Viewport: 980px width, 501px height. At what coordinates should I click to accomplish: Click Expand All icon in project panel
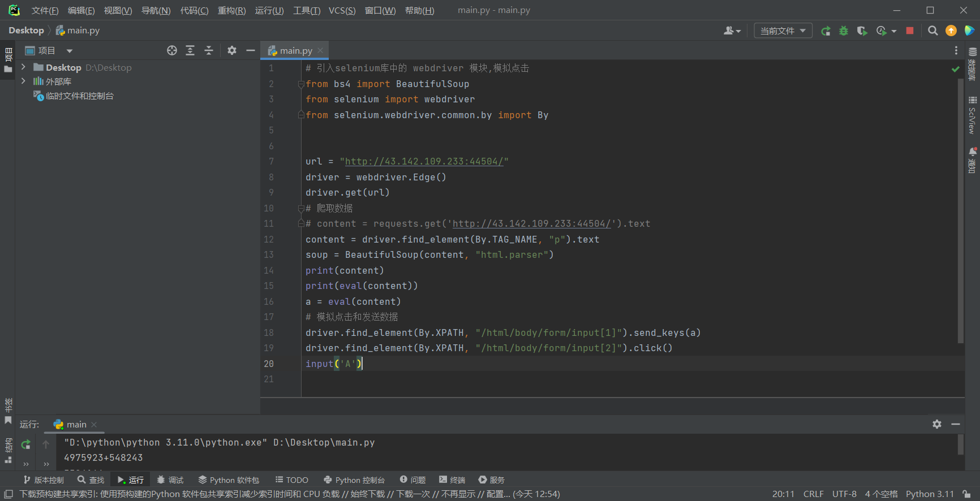click(x=190, y=50)
